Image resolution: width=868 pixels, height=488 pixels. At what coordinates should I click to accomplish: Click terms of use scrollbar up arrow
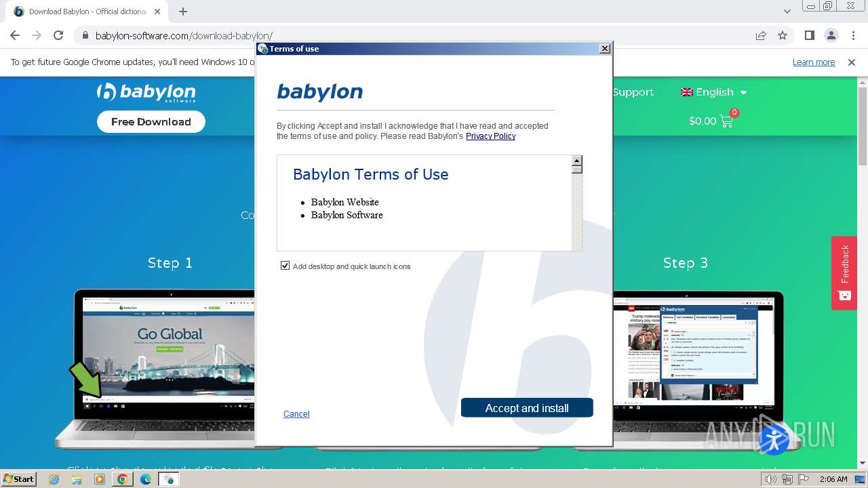[x=577, y=161]
